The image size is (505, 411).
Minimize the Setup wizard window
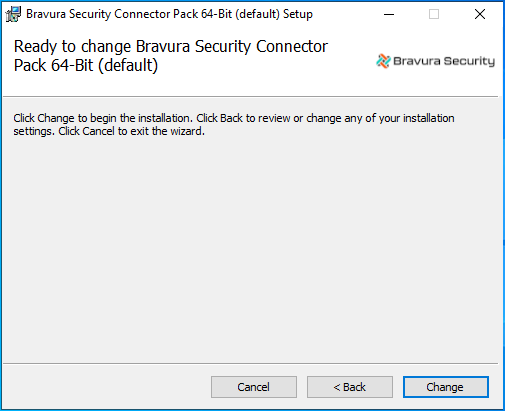tap(389, 14)
